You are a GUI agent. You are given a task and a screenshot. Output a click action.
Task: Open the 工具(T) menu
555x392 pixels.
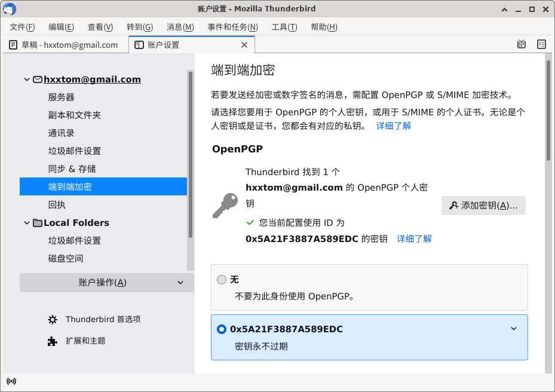(x=284, y=27)
